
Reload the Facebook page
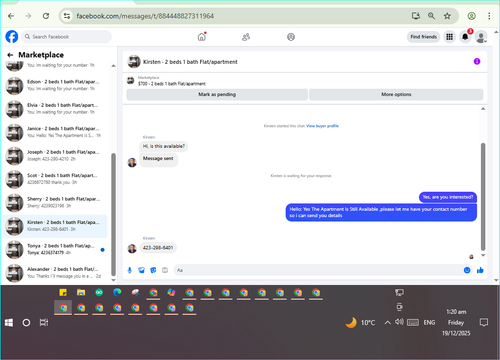(46, 16)
